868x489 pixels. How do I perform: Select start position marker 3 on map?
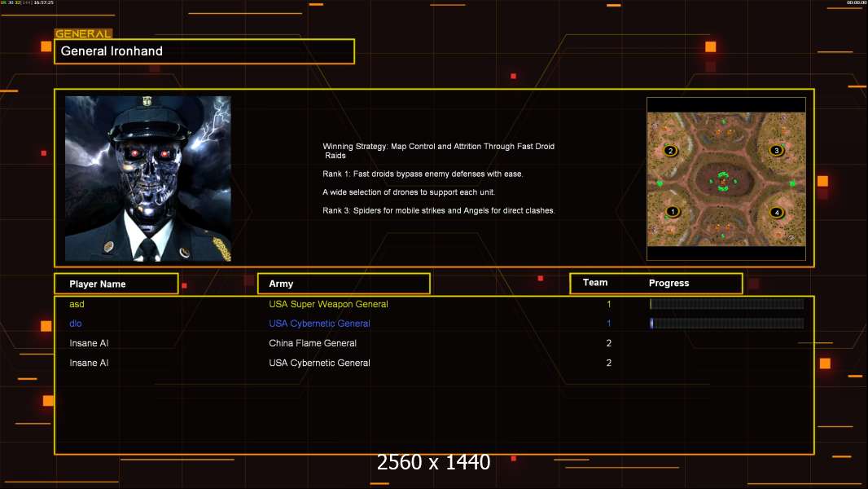coord(777,150)
